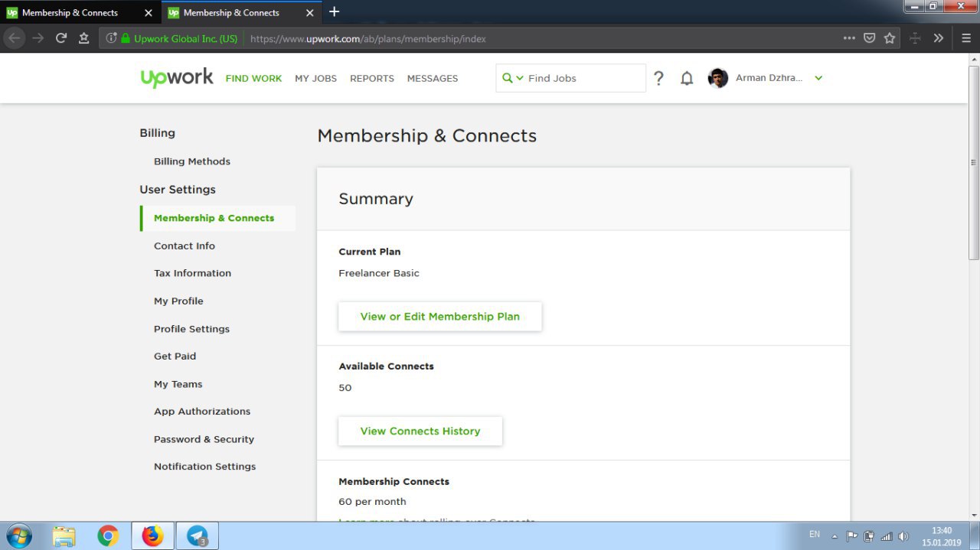Screen dimensions: 980x550
Task: Open File Explorer from taskbar
Action: 64,536
